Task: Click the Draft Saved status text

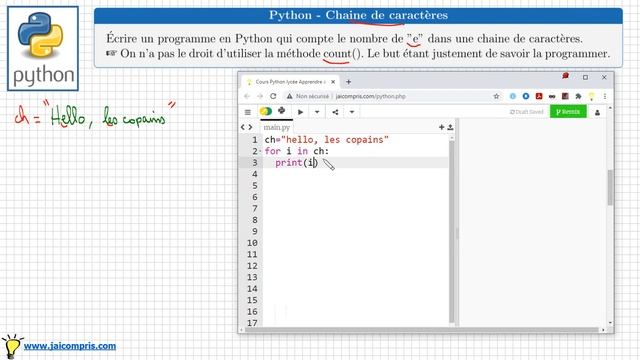Action: (x=526, y=112)
